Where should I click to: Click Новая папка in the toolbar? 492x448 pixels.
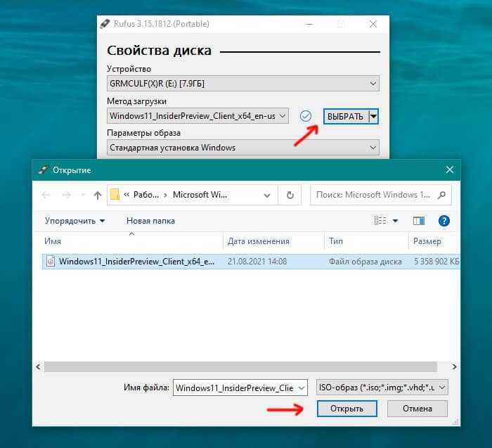pyautogui.click(x=150, y=221)
